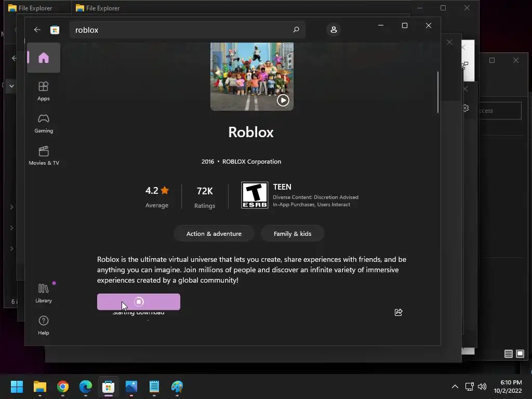Close the topmost File Explorer window

467,8
